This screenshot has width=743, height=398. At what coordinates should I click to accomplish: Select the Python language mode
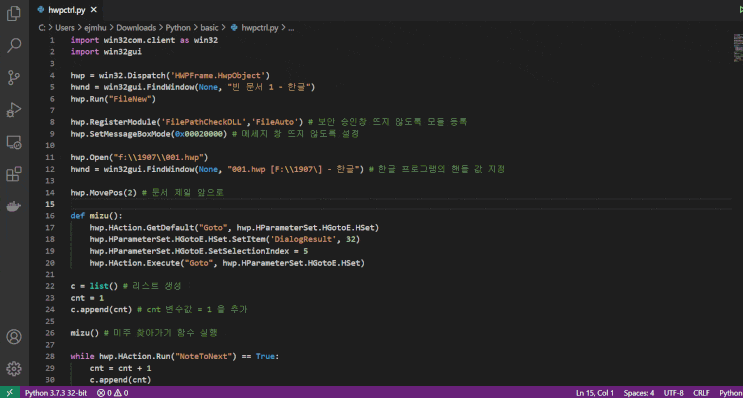730,393
